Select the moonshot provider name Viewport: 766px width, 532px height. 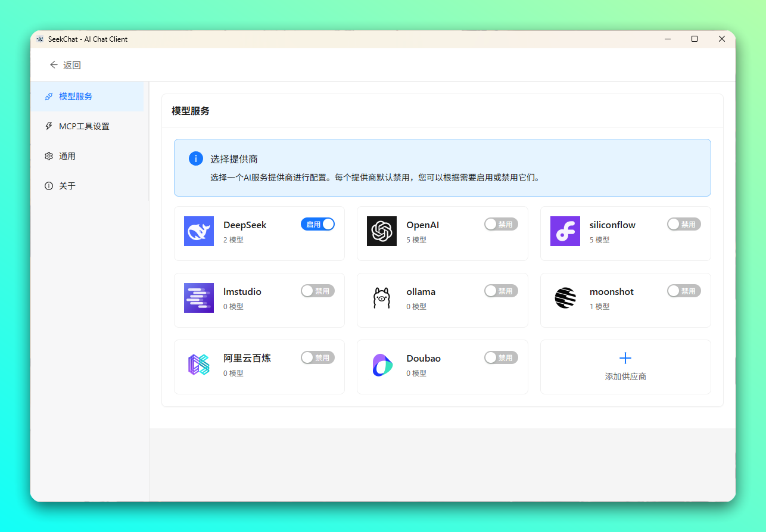[x=612, y=292]
